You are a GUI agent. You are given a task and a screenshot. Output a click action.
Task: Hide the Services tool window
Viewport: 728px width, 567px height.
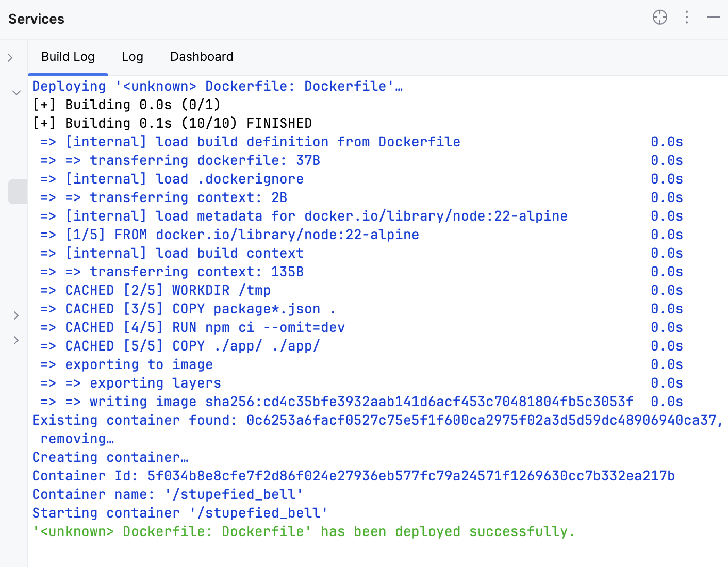click(x=713, y=18)
